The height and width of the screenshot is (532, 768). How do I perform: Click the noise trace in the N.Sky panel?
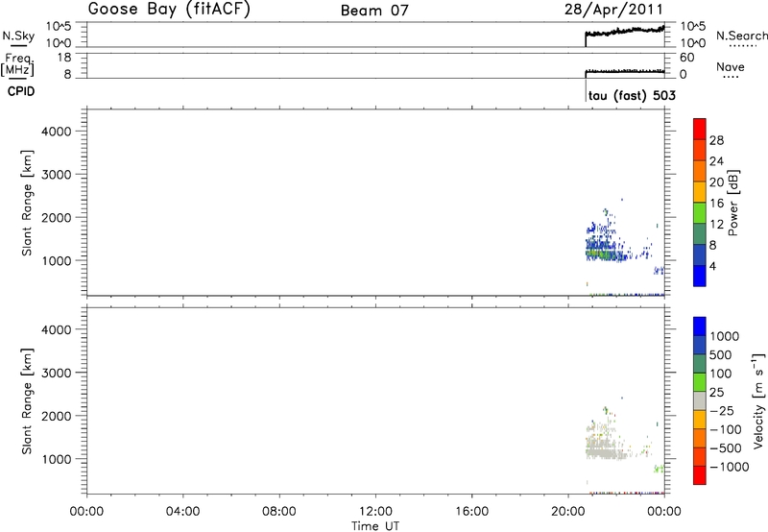click(x=625, y=32)
